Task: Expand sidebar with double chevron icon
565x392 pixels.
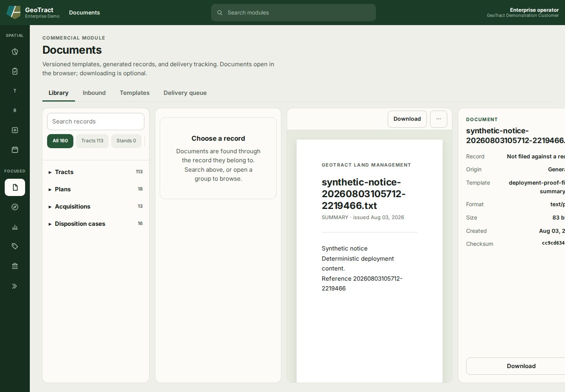Action: [15, 286]
